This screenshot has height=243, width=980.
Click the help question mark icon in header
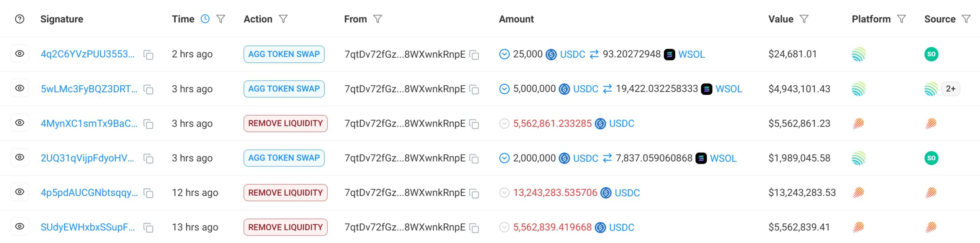pyautogui.click(x=20, y=19)
